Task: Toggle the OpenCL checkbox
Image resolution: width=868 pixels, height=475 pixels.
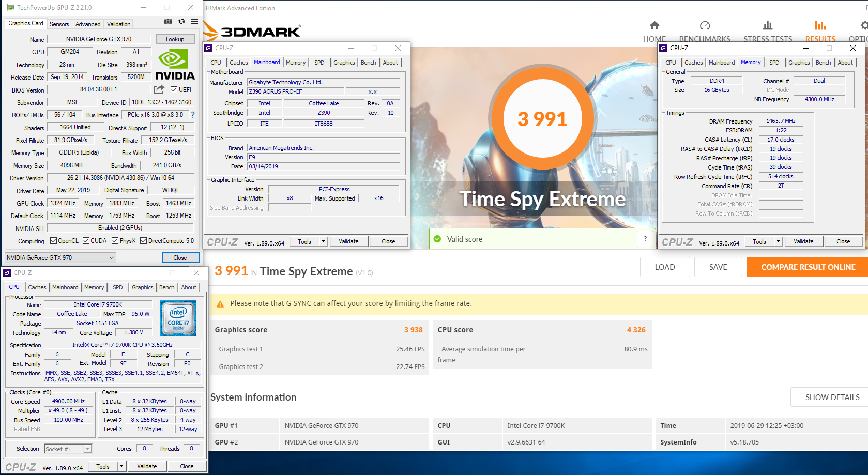Action: pyautogui.click(x=53, y=241)
